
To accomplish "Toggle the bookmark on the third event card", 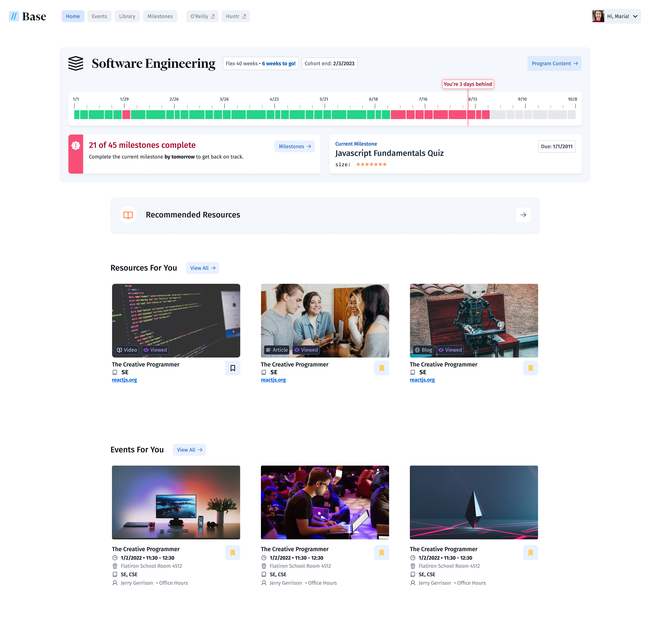I will coord(530,552).
